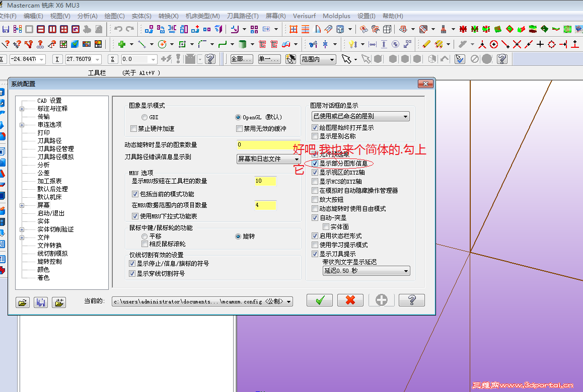The image size is (583, 392).
Task: Click the analyze chain icon
Action: click(x=40, y=45)
